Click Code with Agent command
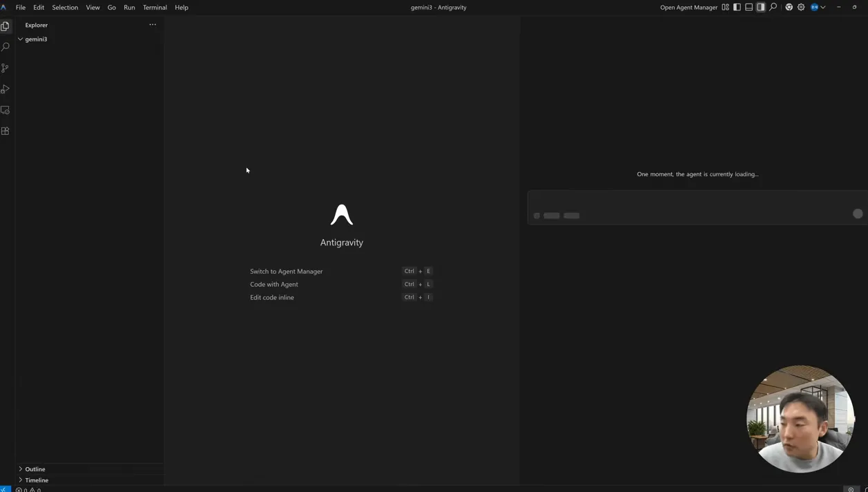 pos(274,285)
